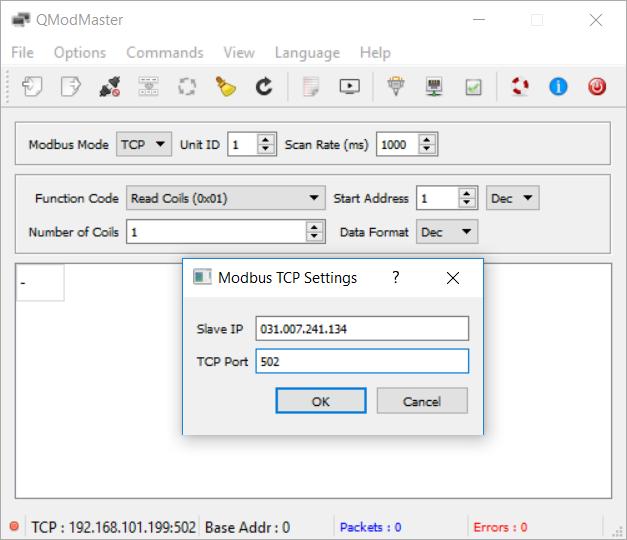Click the TCP : 192.168.101.199:502 status text
The width and height of the screenshot is (627, 540).
click(x=114, y=527)
